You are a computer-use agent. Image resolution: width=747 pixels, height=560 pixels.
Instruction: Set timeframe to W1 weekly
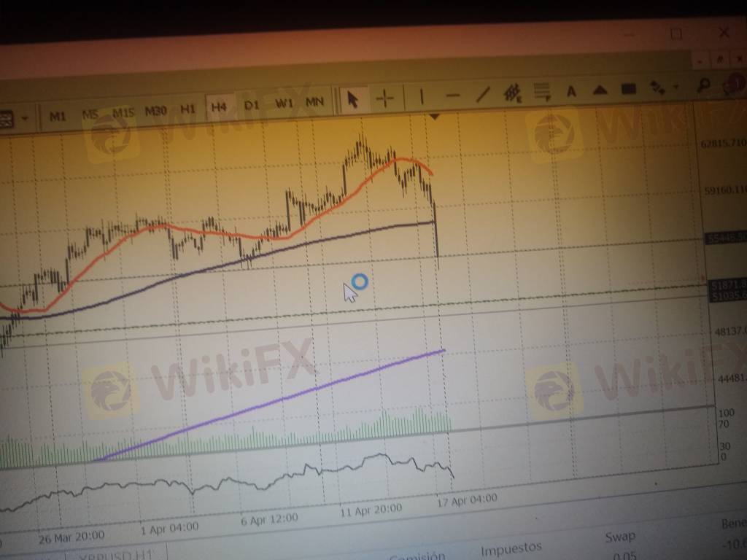point(284,103)
